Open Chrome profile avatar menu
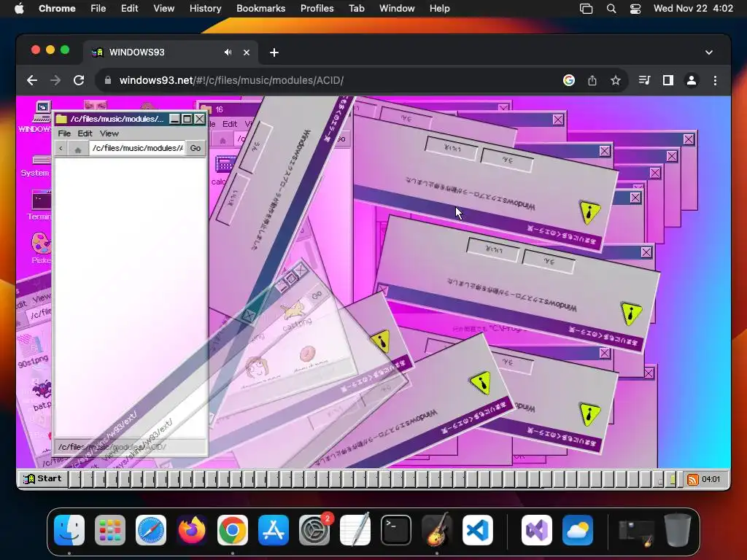 [692, 80]
